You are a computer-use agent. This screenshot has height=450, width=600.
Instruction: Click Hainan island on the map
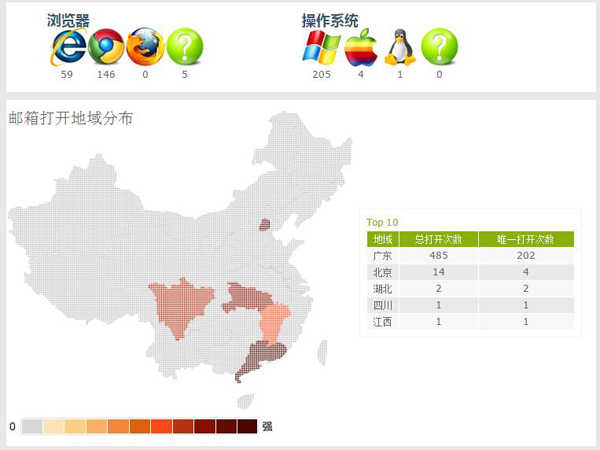pyautogui.click(x=245, y=401)
